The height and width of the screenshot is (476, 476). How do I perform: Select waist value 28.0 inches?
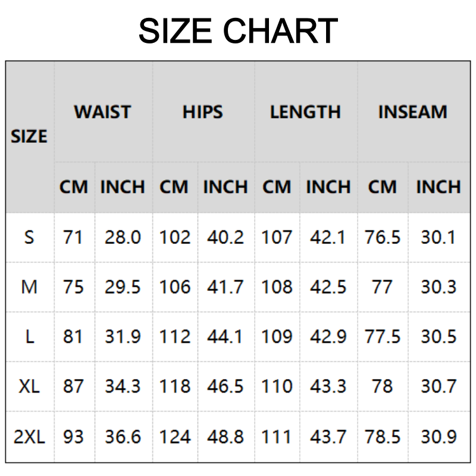(x=123, y=237)
